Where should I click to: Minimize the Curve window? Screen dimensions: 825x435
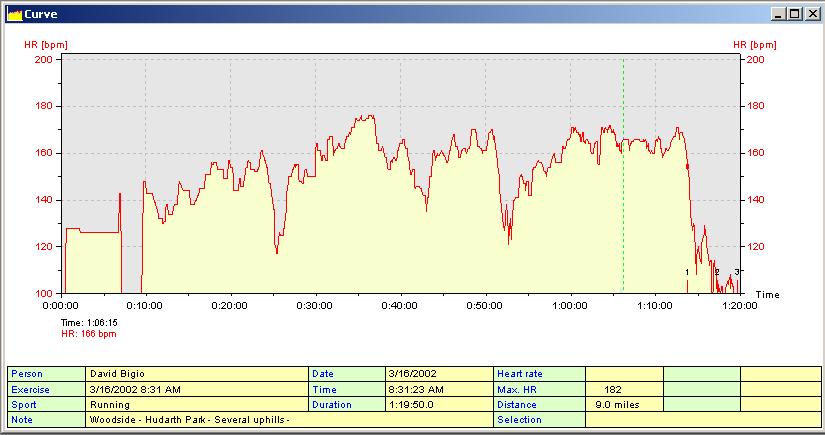click(777, 14)
